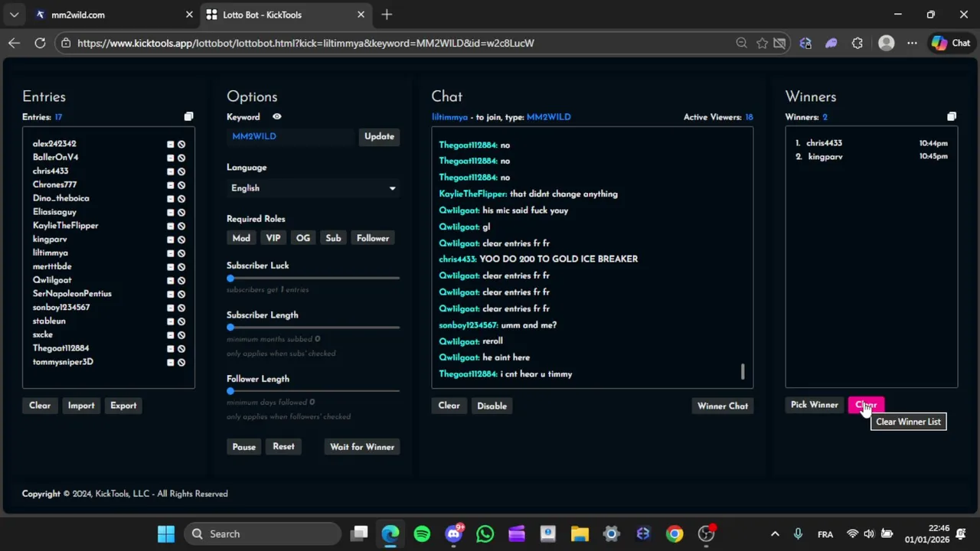Remove mertttbde with the minus icon
The width and height of the screenshot is (980, 551).
(x=171, y=267)
